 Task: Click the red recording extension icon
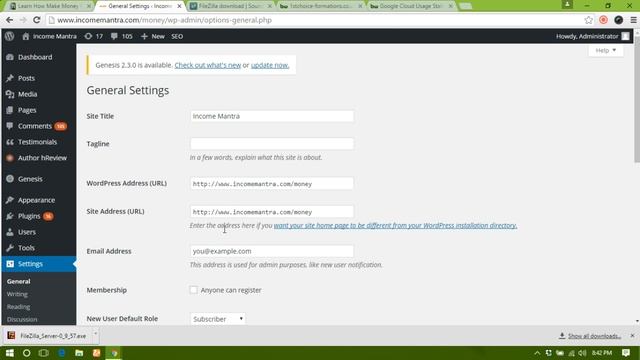[x=603, y=20]
